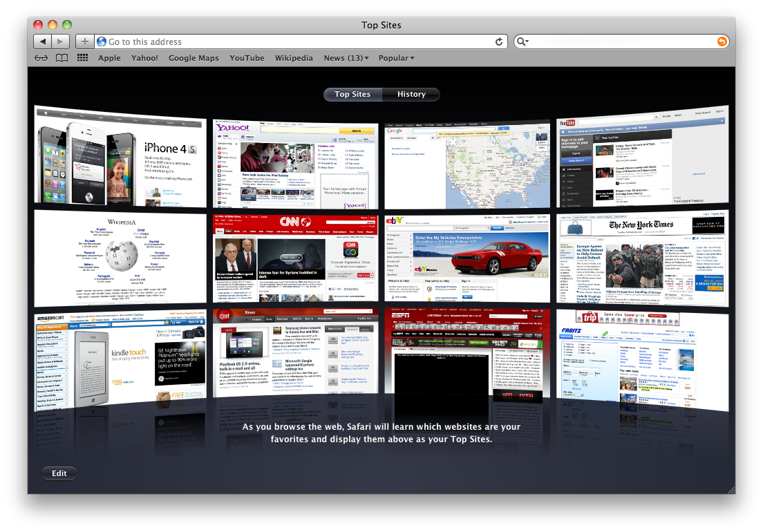Open the Orbitz trip thumbnail
Screen dimensions: 763x532
click(642, 360)
